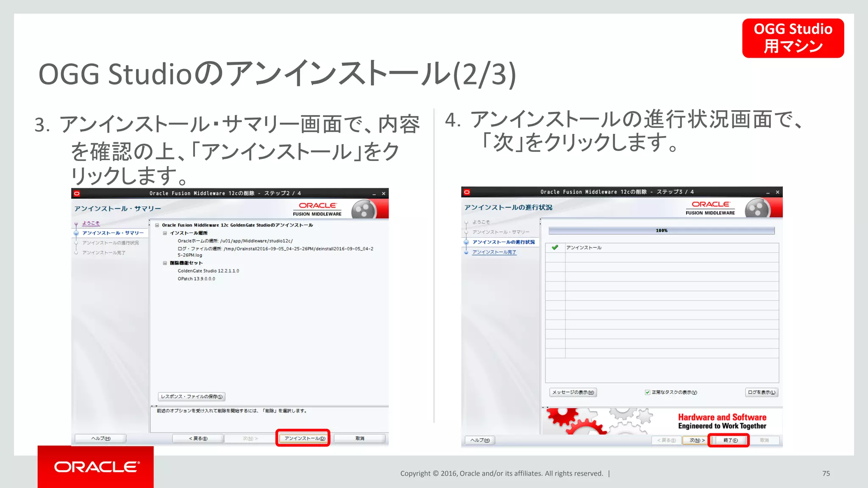Close the Step 3/4 removal window
Screen dimensions: 868x488
(x=777, y=192)
